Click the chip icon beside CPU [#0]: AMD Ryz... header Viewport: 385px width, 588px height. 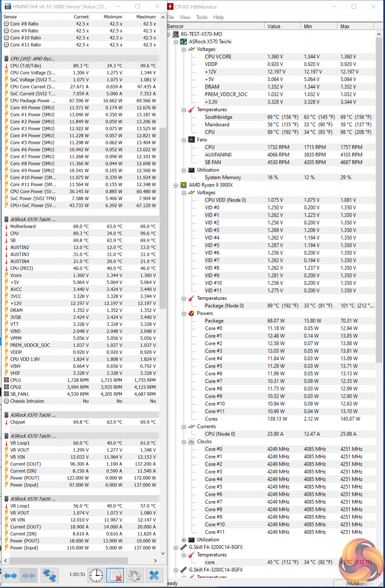[6, 59]
